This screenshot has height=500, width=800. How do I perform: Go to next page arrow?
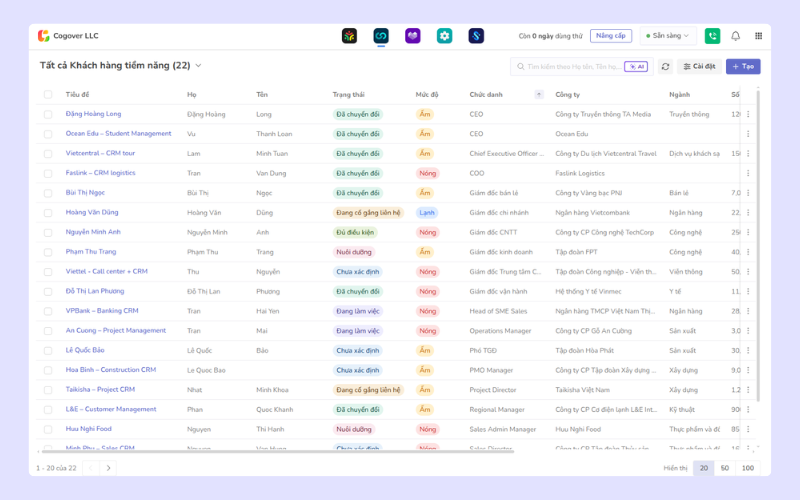point(108,468)
